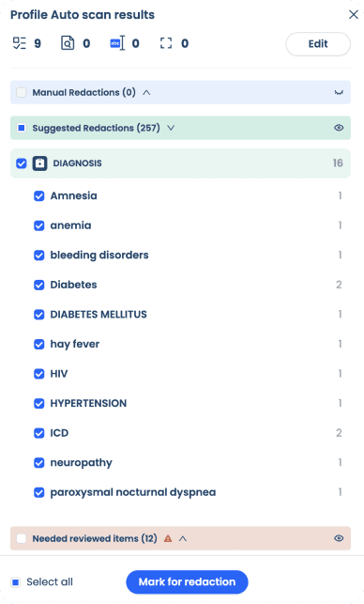The image size is (364, 604).
Task: Click the warning triangle on Needed reviewed items
Action: (x=168, y=538)
